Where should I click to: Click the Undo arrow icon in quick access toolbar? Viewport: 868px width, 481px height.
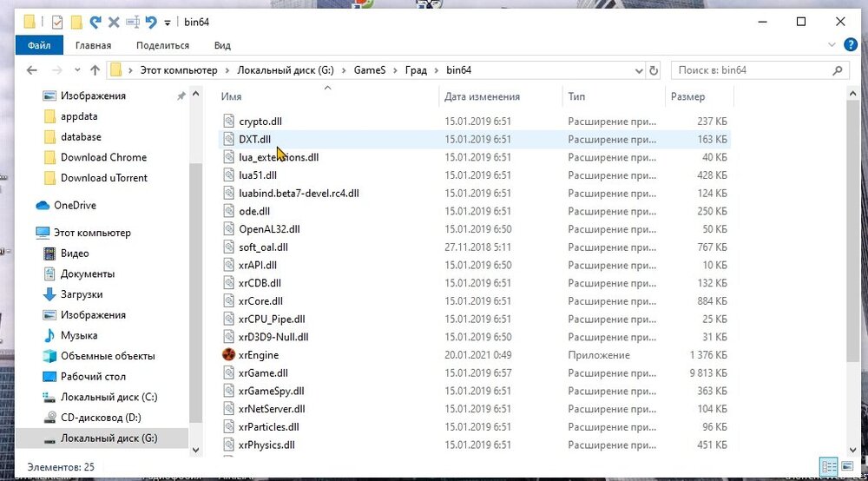(x=150, y=23)
